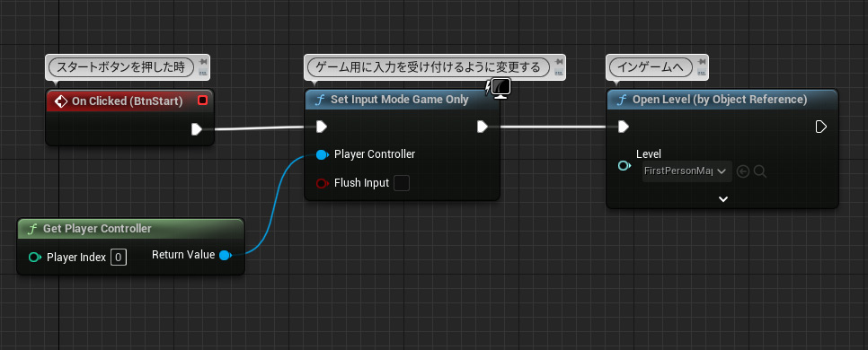Toggle the pin on the インゲームへ comment bubble

(x=702, y=62)
